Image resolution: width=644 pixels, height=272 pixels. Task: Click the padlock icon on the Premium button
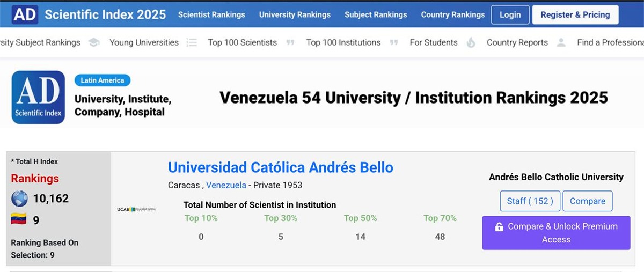coord(499,227)
